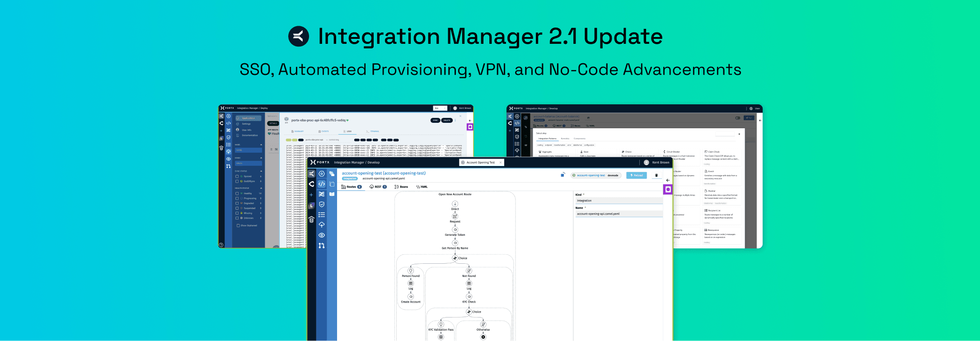Viewport: 980px width, 341px height.
Task: Click the plus icon in Develop window left rail
Action: point(311,195)
